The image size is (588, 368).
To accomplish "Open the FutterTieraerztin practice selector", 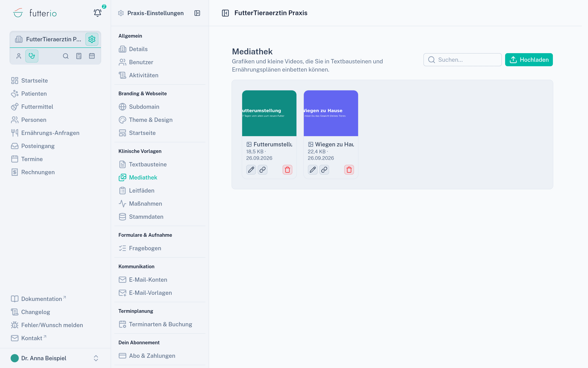I will pos(47,39).
